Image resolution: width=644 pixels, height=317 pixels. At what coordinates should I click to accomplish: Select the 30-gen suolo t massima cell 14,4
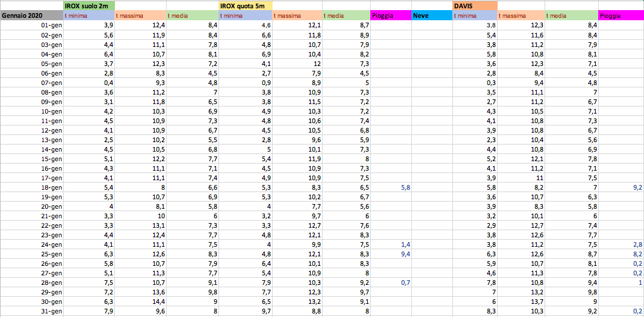(x=140, y=302)
